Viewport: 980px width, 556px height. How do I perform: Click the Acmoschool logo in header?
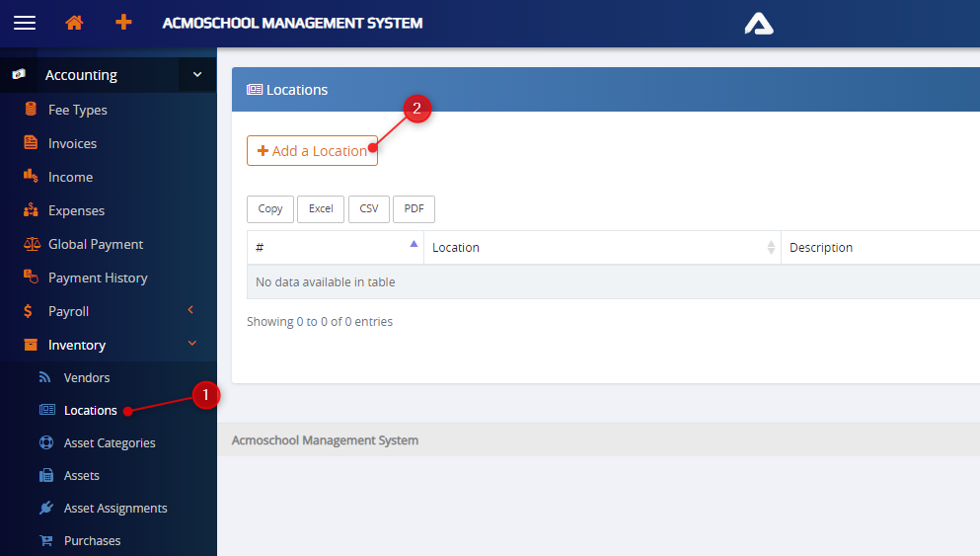pos(758,24)
